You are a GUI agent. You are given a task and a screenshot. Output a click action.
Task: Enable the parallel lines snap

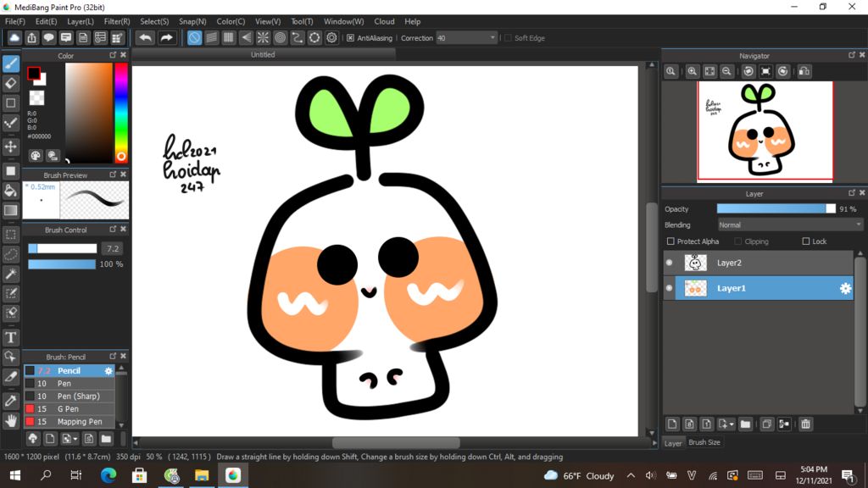[211, 37]
